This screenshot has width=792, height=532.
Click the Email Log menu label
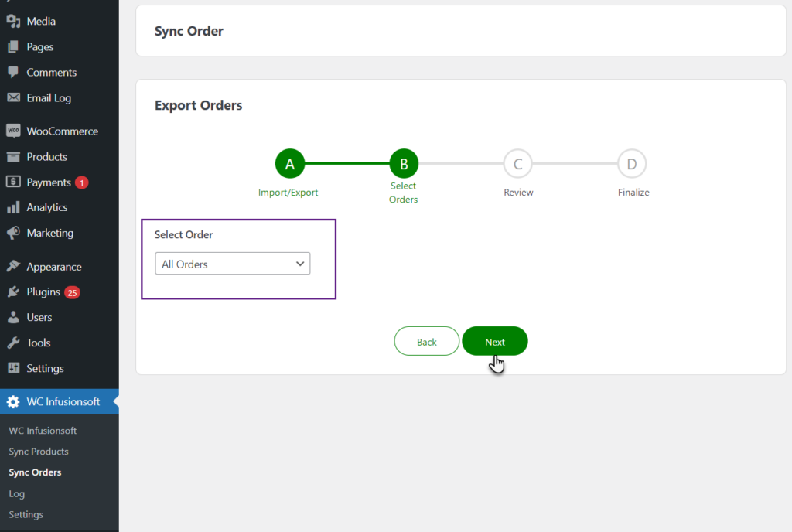pyautogui.click(x=49, y=98)
